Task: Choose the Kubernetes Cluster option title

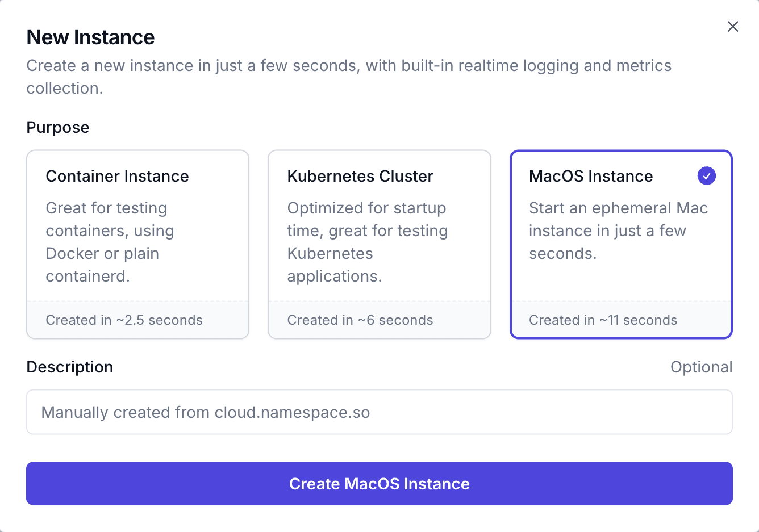Action: click(x=360, y=177)
